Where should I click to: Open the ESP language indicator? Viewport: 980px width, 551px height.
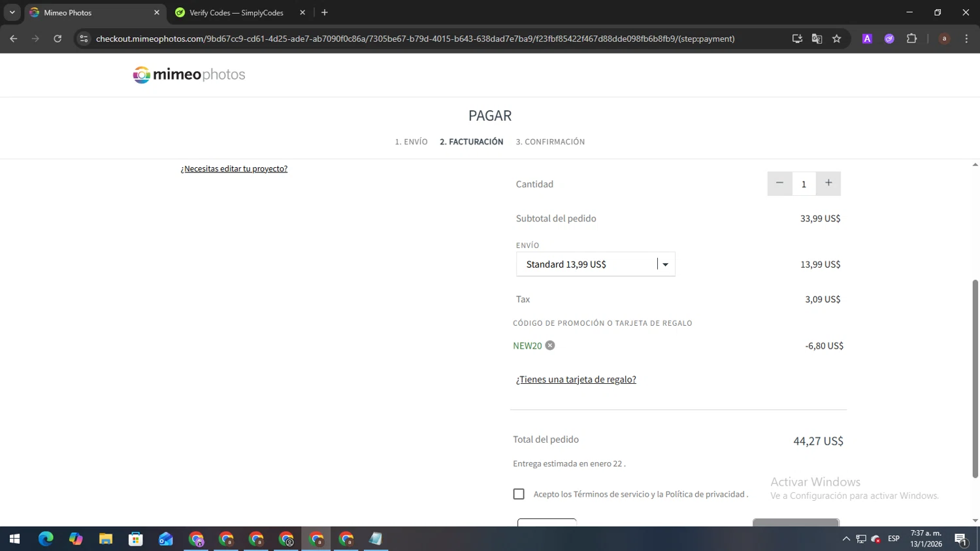894,539
